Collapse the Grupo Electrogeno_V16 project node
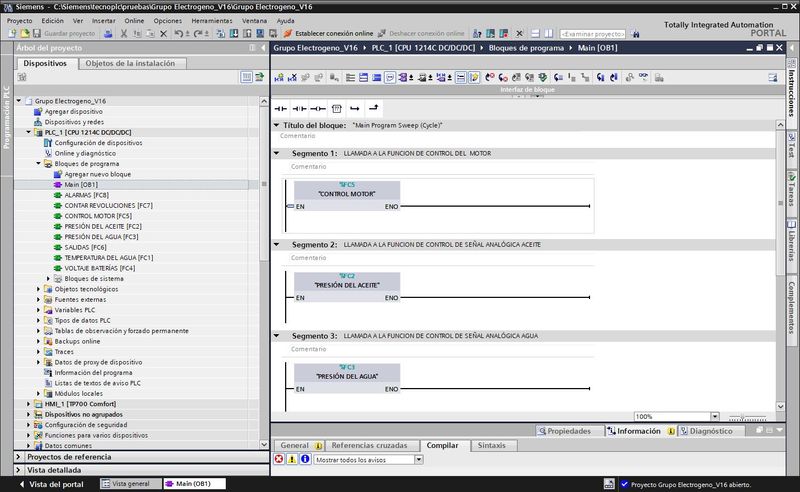 [19, 101]
